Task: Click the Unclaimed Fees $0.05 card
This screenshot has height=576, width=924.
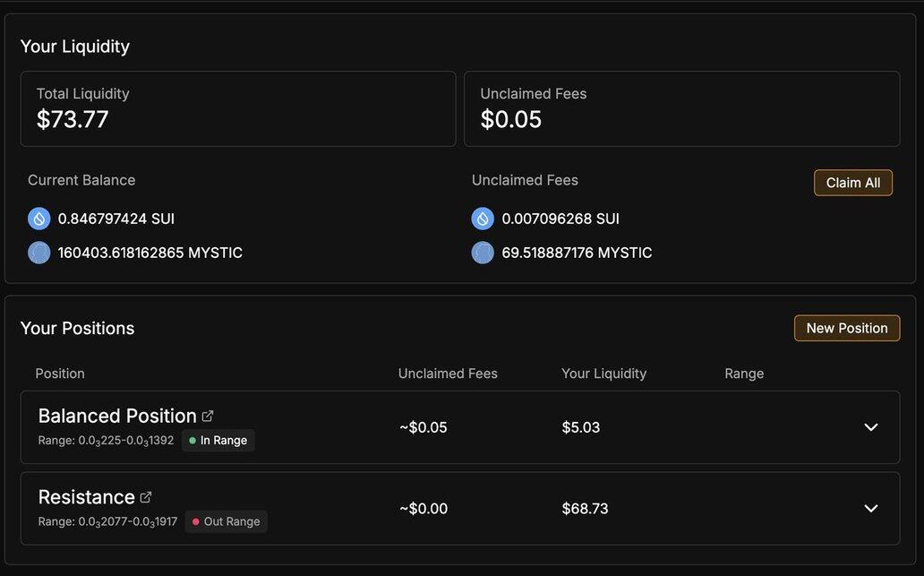Action: tap(681, 108)
